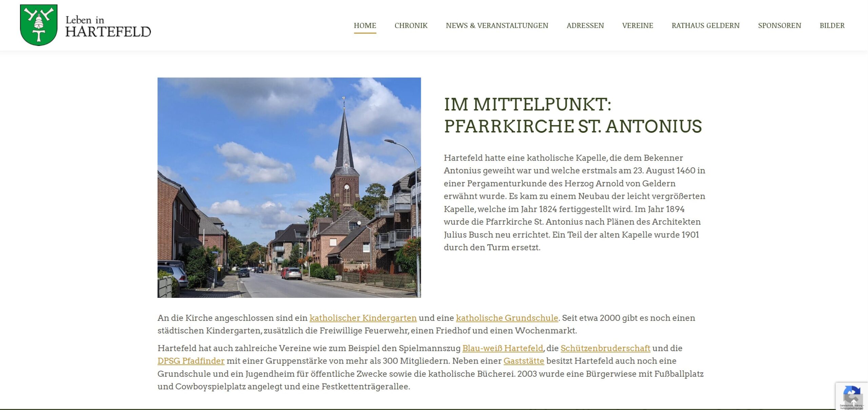Click the green Hartefeld coat of arms logo

point(39,25)
